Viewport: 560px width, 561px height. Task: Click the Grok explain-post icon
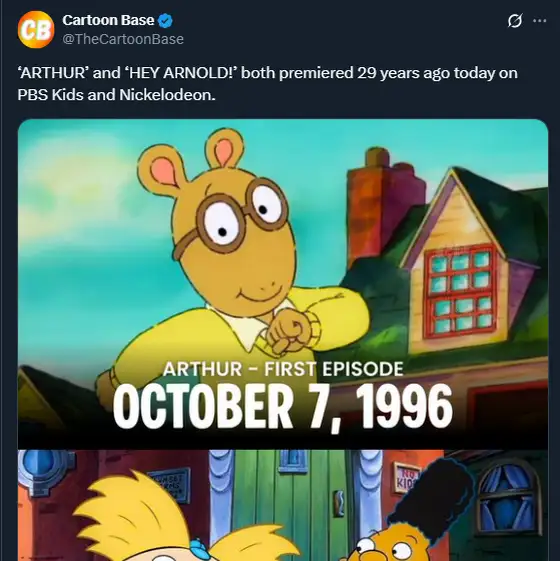(515, 21)
